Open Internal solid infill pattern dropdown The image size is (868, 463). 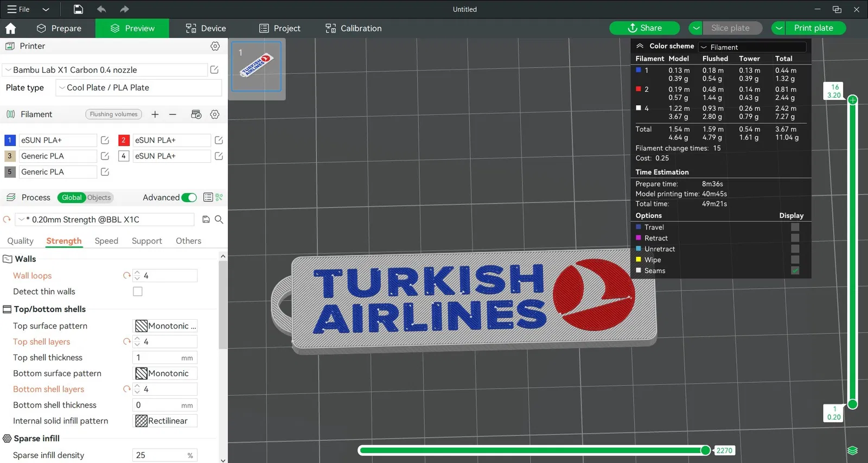click(165, 421)
